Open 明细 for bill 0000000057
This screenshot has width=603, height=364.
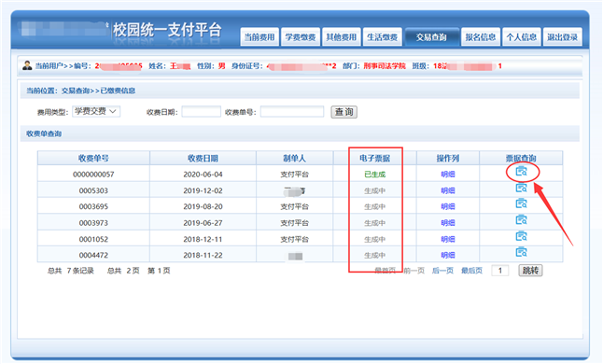coord(448,175)
